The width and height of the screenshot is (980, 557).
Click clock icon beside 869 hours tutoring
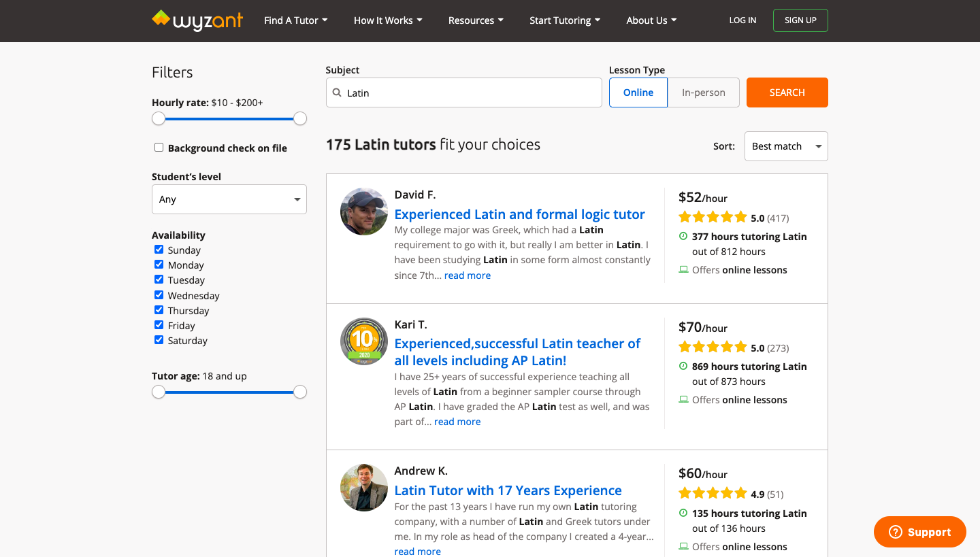coord(683,367)
